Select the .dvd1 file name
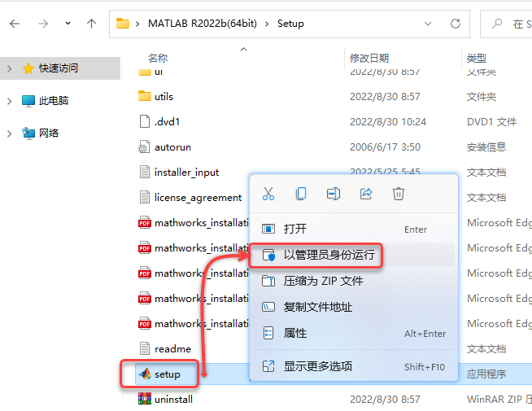Viewport: 532px width, 411px height. pyautogui.click(x=167, y=122)
